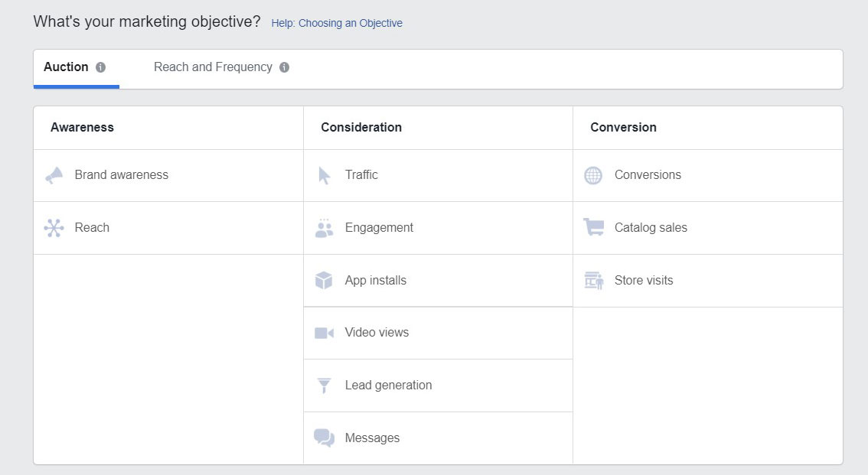Click the "What's your marketing objective?" heading
This screenshot has width=868, height=475.
point(147,21)
